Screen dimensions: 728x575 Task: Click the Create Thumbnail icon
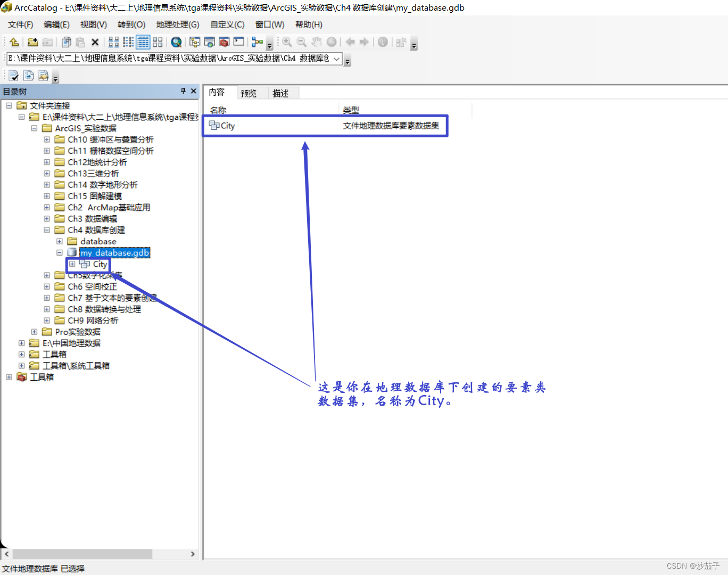pos(401,42)
